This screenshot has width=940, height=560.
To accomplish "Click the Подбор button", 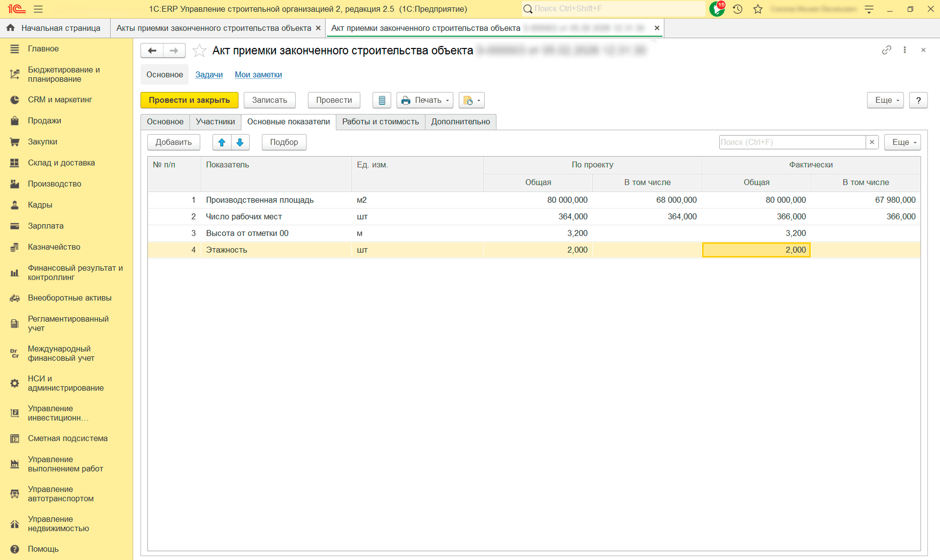I will tap(284, 142).
